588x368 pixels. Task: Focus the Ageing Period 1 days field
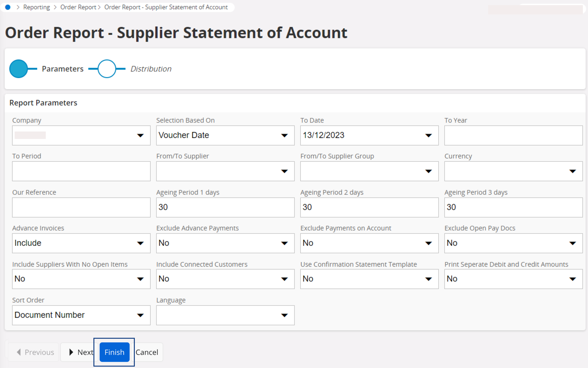click(225, 207)
